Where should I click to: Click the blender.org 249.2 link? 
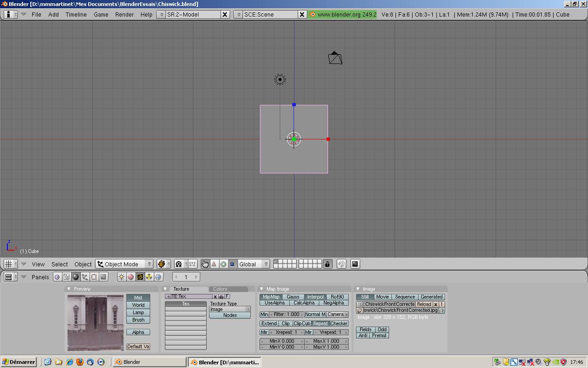[343, 14]
